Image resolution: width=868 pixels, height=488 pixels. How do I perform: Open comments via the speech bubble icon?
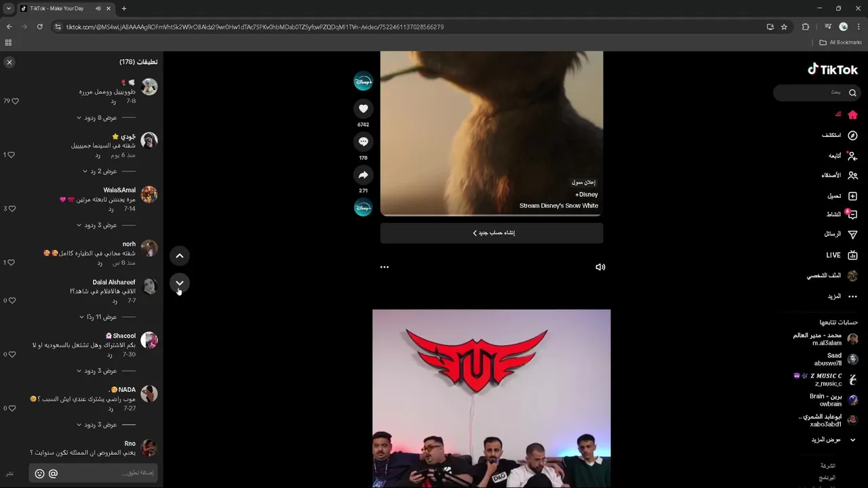pyautogui.click(x=363, y=142)
